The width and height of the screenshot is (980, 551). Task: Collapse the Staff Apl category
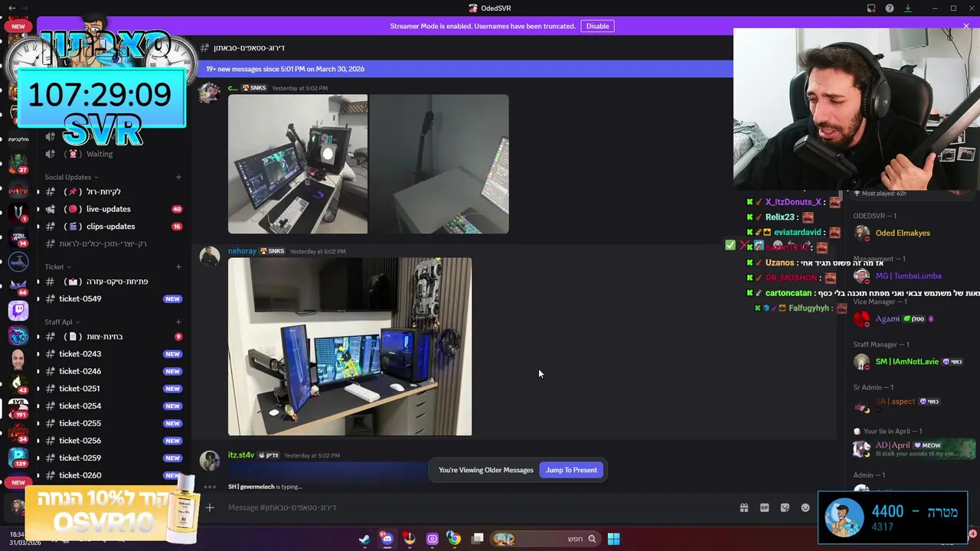pyautogui.click(x=62, y=322)
